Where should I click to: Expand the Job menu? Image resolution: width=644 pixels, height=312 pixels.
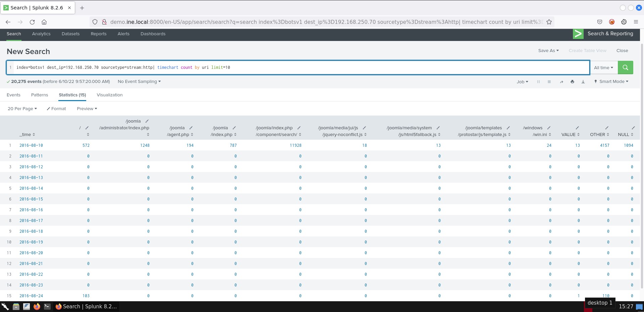[x=522, y=82]
